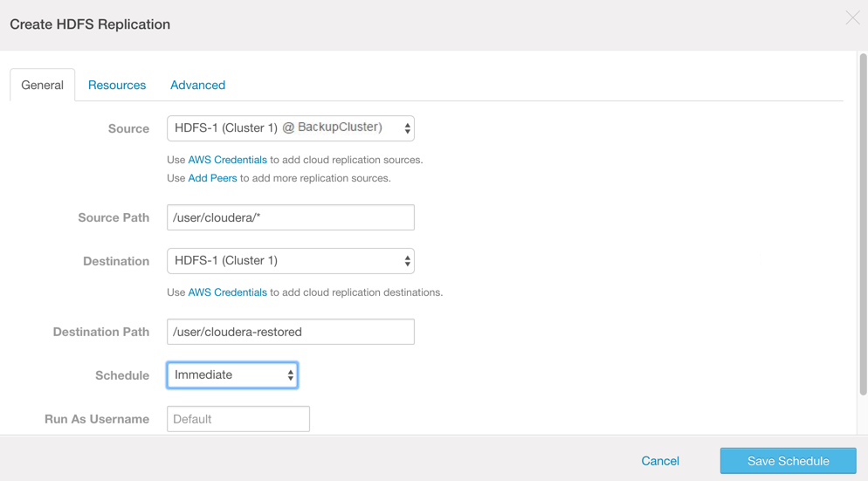Viewport: 868px width, 481px height.
Task: Open the Source cluster dropdown
Action: (x=290, y=128)
